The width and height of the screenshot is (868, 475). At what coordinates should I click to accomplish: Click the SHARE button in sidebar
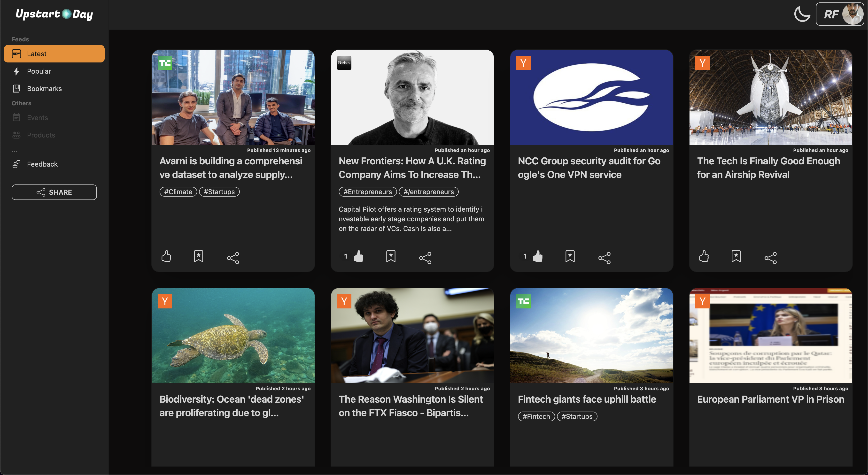tap(54, 192)
